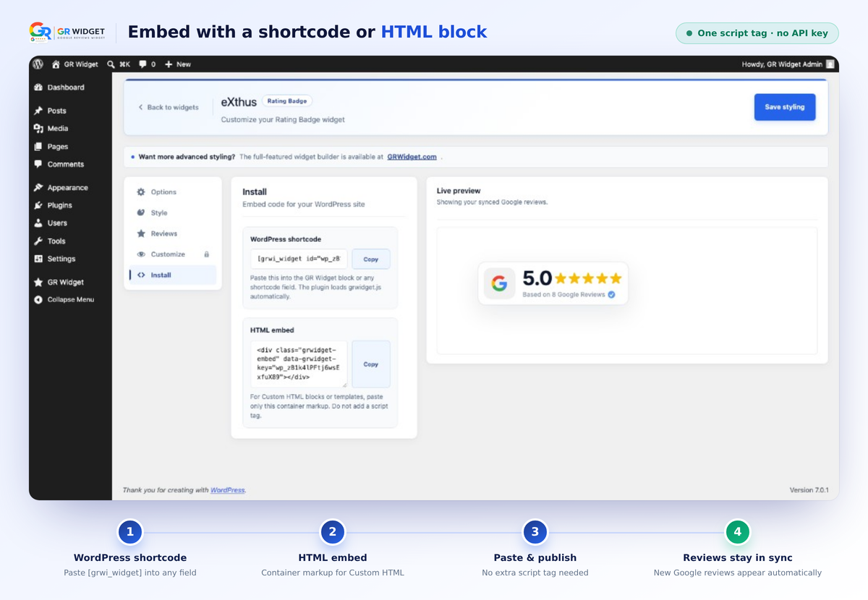The width and height of the screenshot is (868, 600).
Task: Click the Media library icon
Action: (x=38, y=129)
